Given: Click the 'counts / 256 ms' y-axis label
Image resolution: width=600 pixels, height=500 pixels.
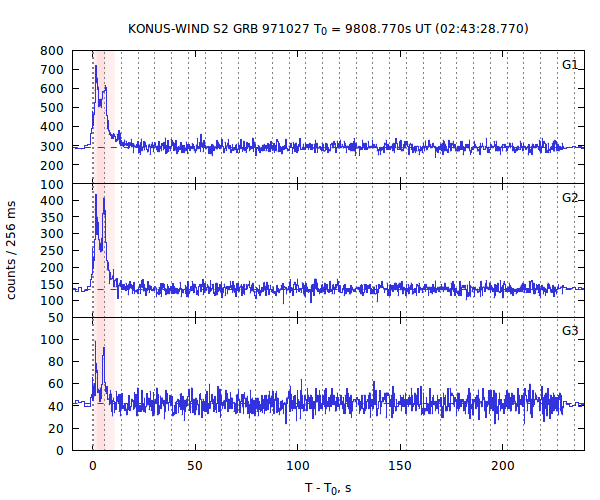Looking at the screenshot, I should coord(11,250).
